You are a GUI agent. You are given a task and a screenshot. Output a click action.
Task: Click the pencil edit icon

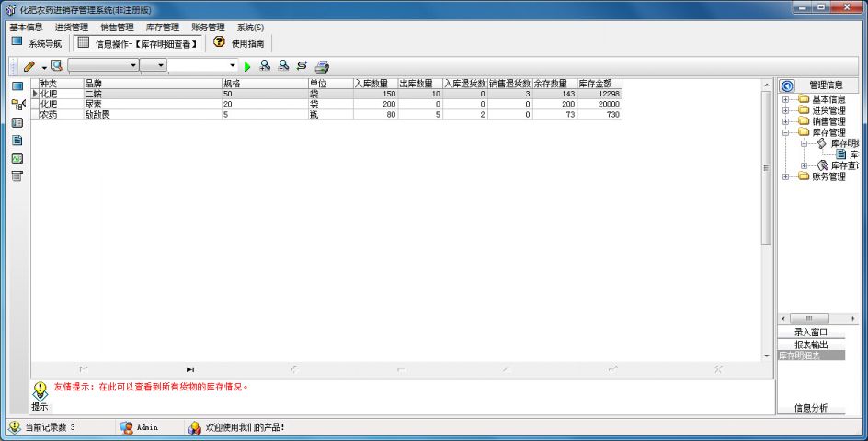(30, 66)
